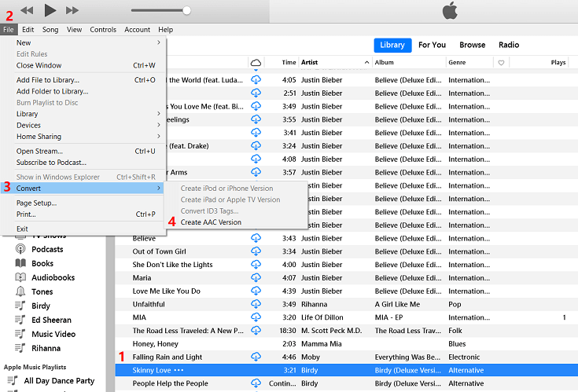Open the Help menu
This screenshot has width=578, height=392.
[165, 29]
